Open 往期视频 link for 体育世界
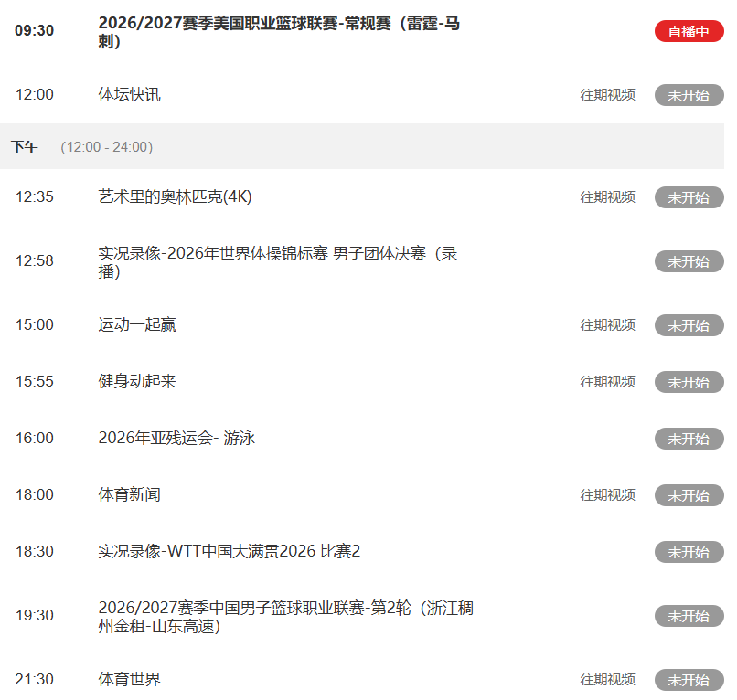737x700 pixels. point(608,679)
